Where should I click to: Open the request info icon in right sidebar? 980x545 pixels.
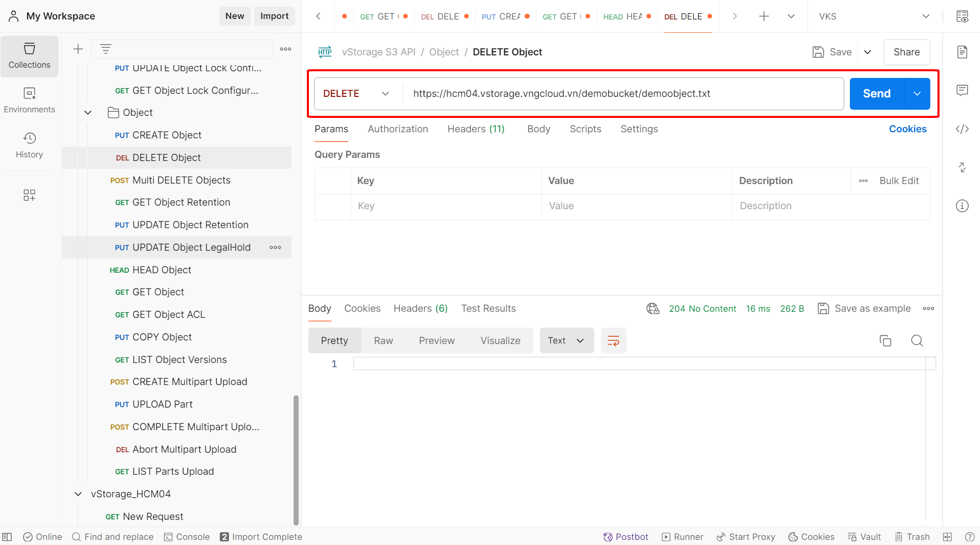point(962,206)
